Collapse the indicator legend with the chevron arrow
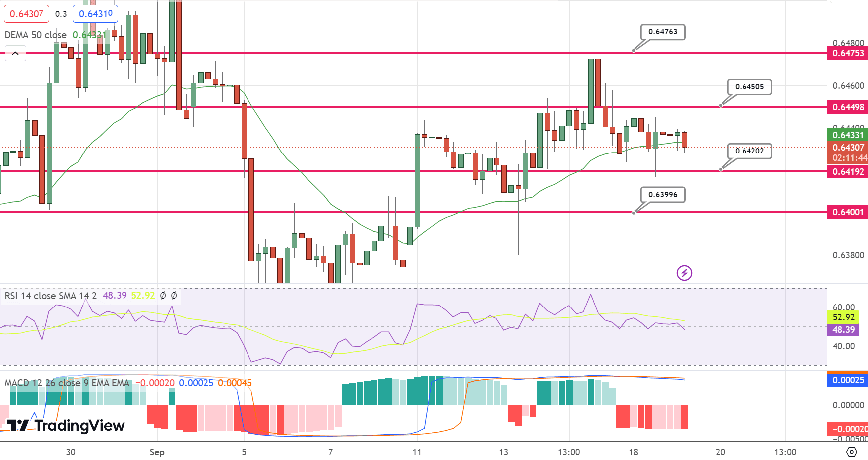868x460 pixels. 15,53
